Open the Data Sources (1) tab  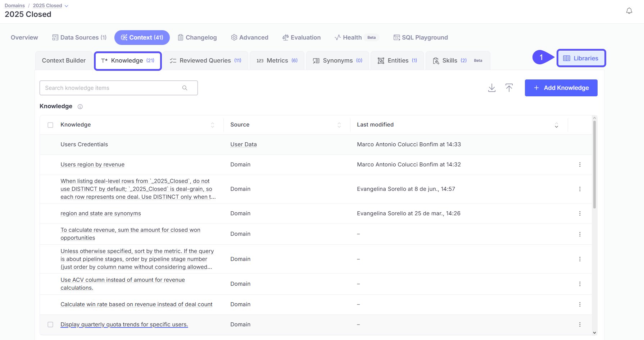point(80,37)
